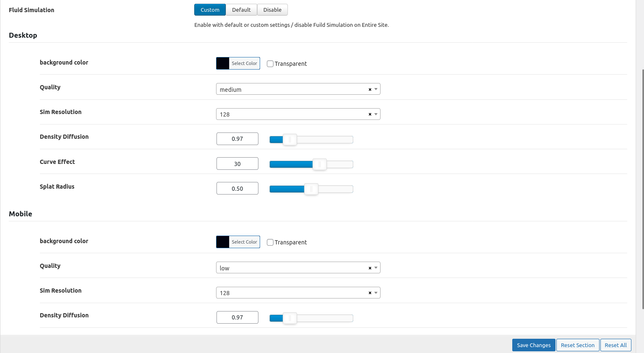644x353 pixels.
Task: Enable Transparent background for Desktop
Action: [x=270, y=64]
